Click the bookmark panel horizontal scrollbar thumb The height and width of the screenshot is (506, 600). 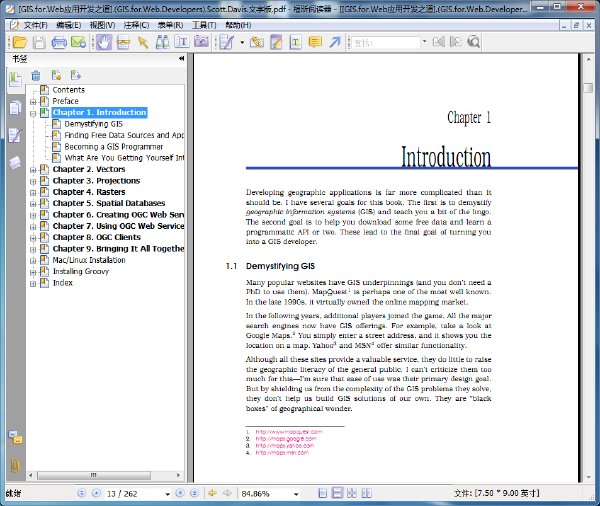coord(94,475)
